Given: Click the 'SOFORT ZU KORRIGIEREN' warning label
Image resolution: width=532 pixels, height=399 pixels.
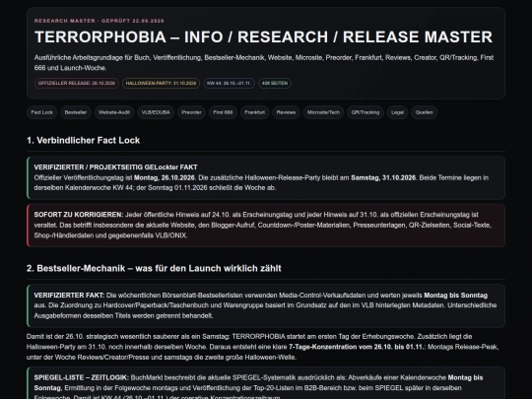Looking at the screenshot, I should 79,215.
